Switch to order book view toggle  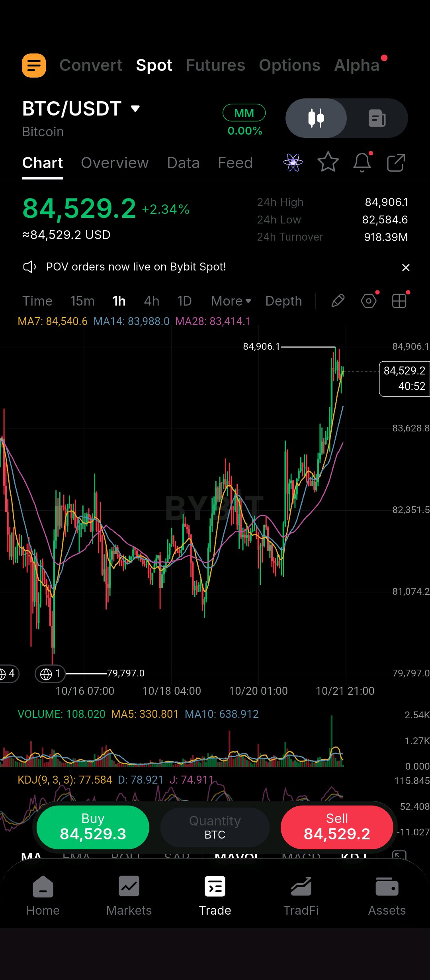tap(377, 118)
